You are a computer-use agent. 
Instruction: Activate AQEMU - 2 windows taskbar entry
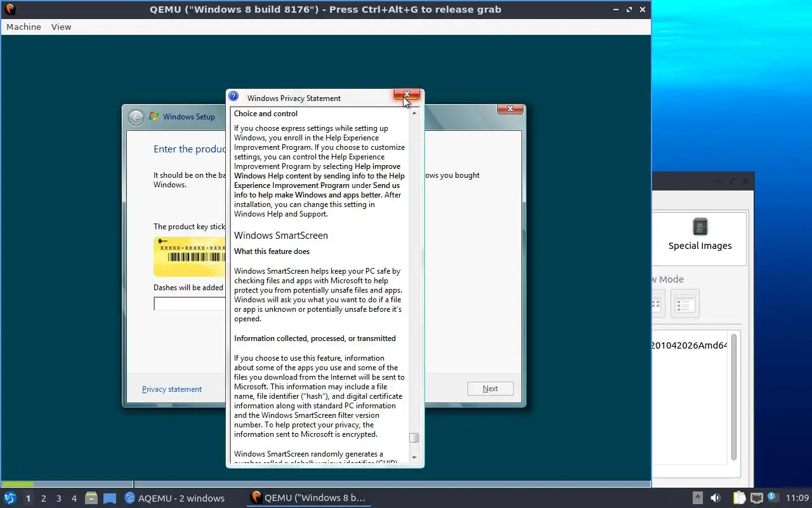(174, 498)
